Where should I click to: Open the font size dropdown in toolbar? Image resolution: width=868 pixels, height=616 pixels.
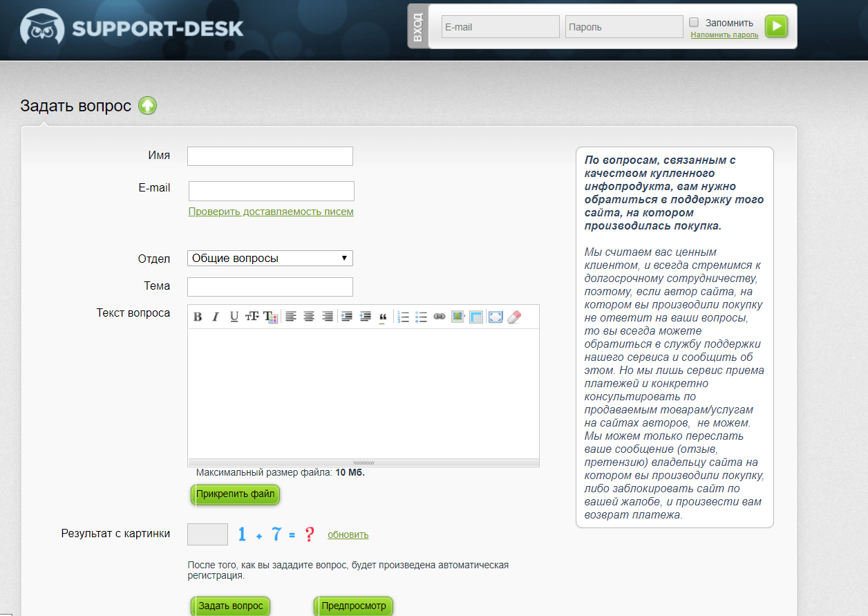click(252, 317)
